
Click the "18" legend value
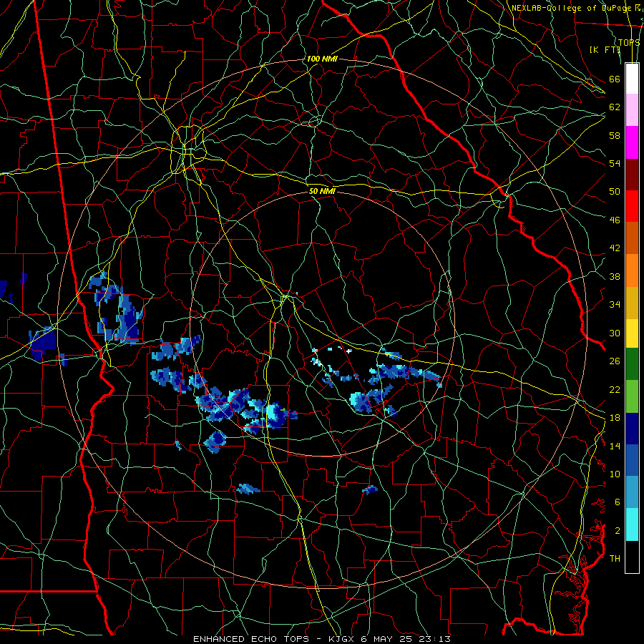point(615,418)
